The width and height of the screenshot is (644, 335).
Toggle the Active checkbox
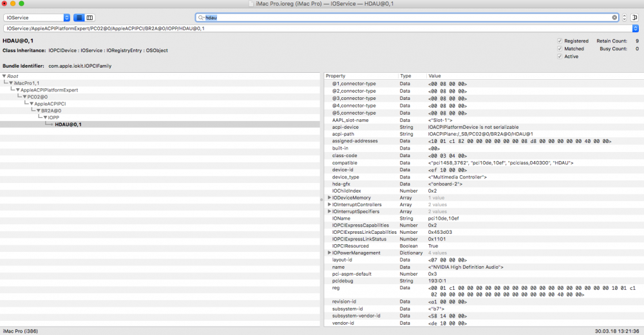pyautogui.click(x=560, y=57)
